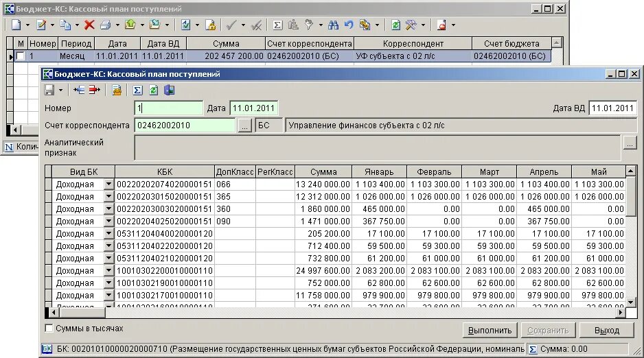Click the sigma sum icon in back window toolbar

pyautogui.click(x=277, y=25)
